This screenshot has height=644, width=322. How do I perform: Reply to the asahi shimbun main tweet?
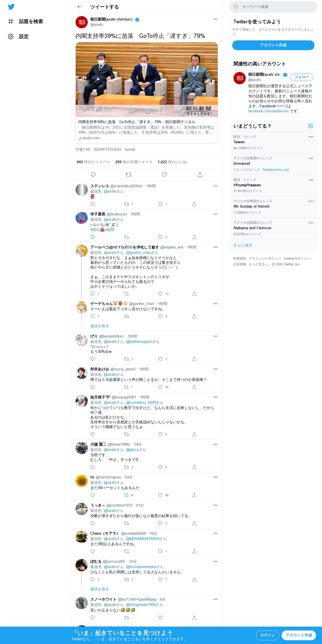click(93, 175)
